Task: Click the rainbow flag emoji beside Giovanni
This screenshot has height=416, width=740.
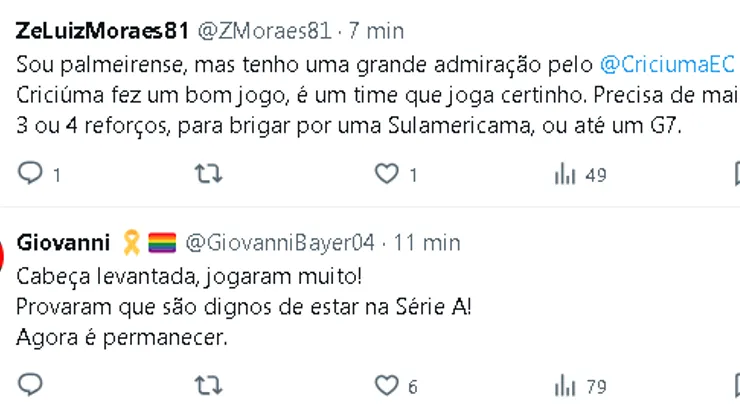Action: tap(162, 242)
